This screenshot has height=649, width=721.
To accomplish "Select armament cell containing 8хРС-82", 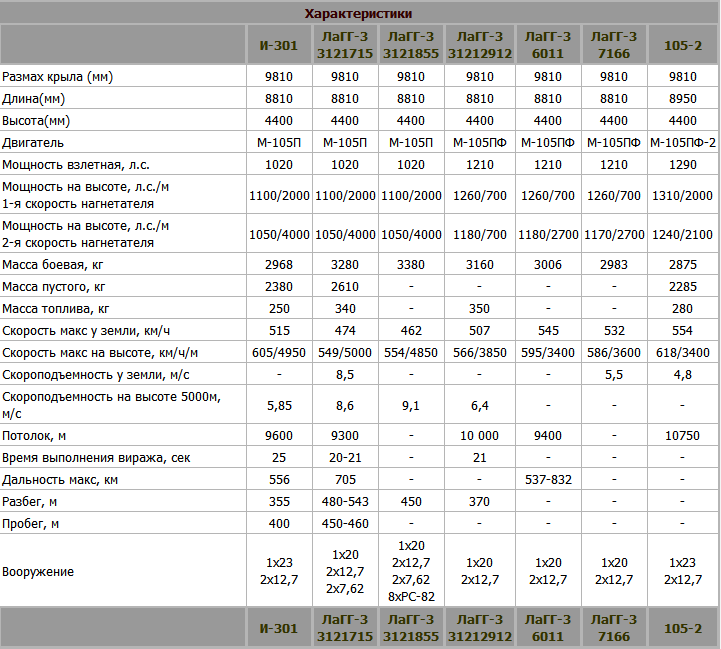I will (411, 571).
